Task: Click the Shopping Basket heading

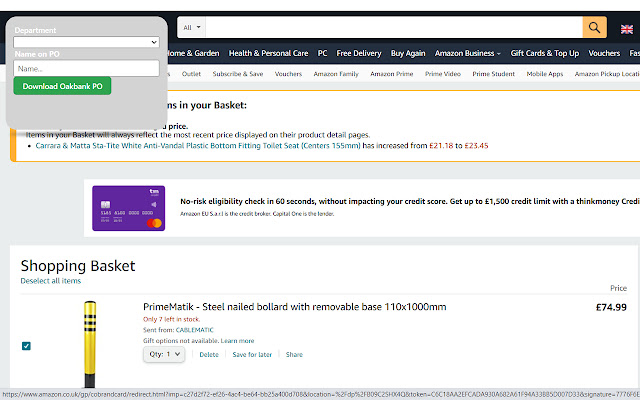Action: [x=78, y=266]
